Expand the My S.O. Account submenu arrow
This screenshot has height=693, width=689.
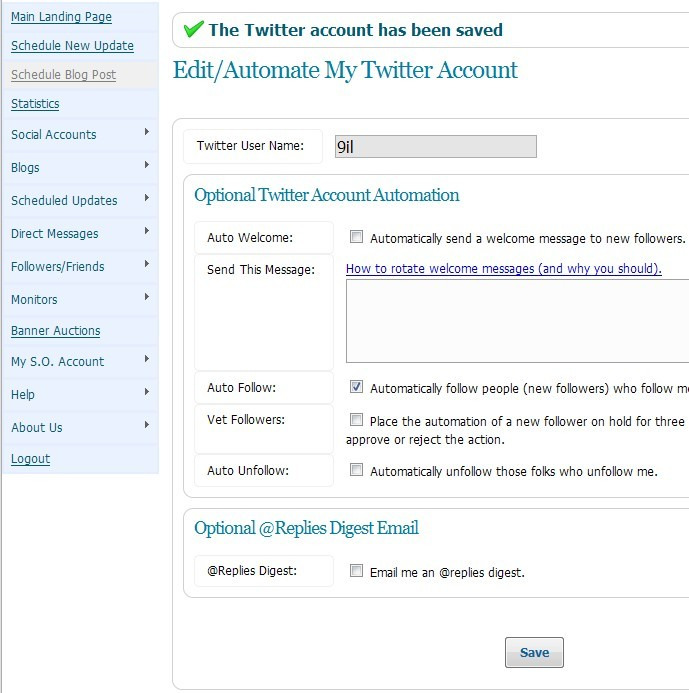(x=147, y=359)
